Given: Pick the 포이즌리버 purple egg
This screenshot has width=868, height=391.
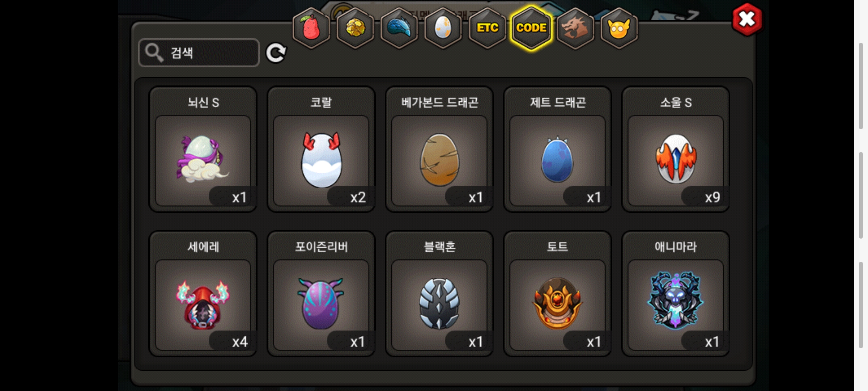Looking at the screenshot, I should click(321, 294).
